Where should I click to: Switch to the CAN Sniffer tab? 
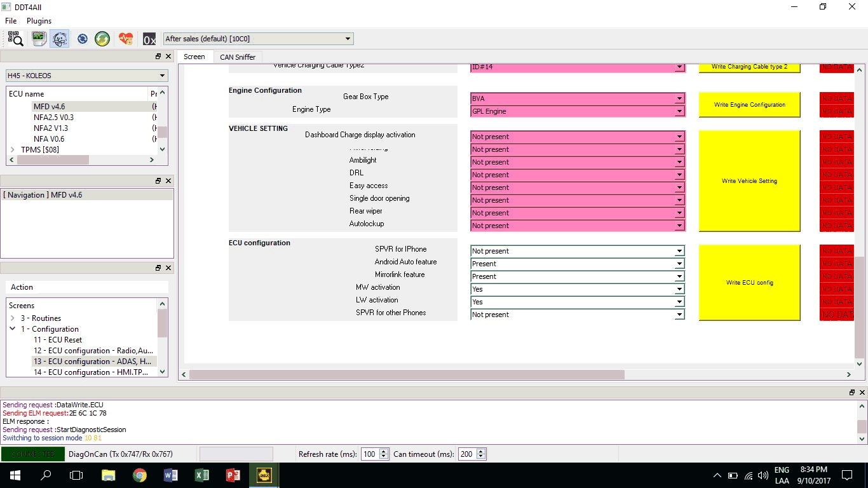238,57
